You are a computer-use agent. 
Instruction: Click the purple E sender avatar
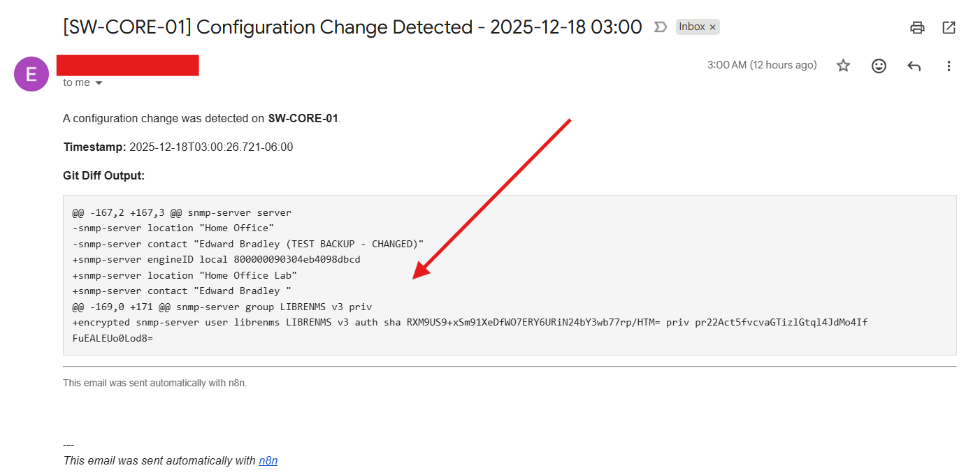[x=31, y=74]
